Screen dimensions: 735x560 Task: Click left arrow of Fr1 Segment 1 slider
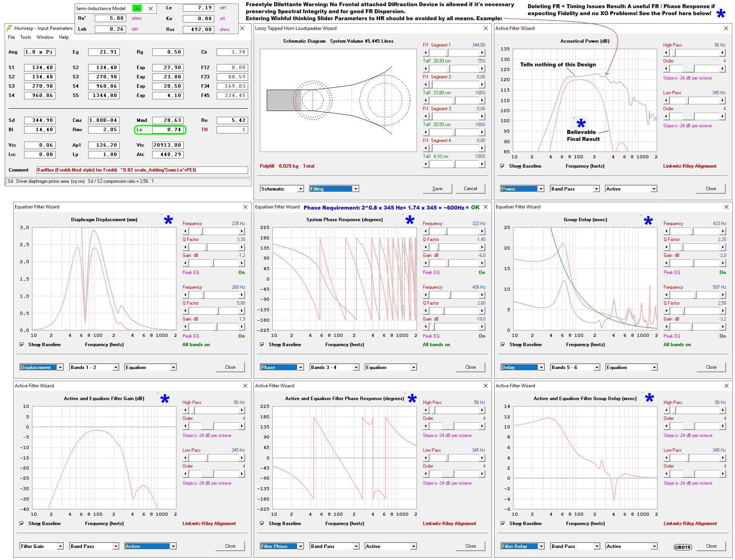[426, 52]
